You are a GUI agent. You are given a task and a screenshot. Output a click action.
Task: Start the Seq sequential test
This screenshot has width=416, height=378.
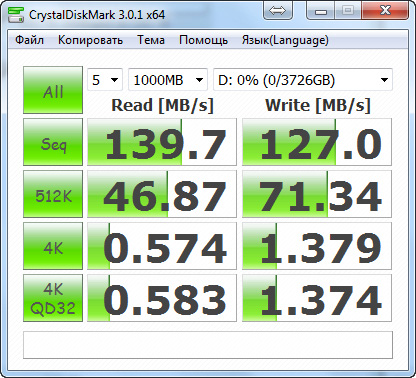(x=53, y=142)
